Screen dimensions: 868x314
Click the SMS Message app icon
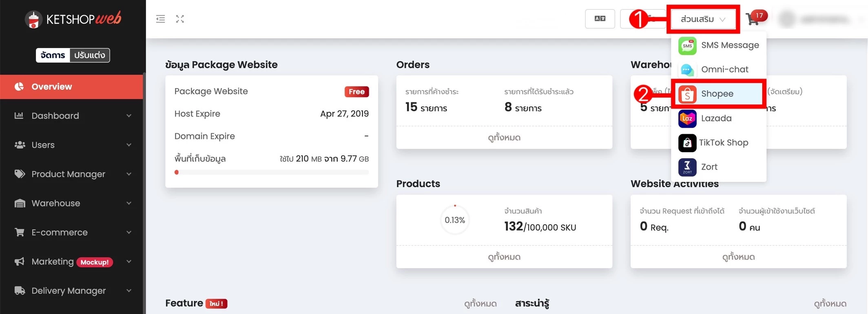(x=687, y=46)
